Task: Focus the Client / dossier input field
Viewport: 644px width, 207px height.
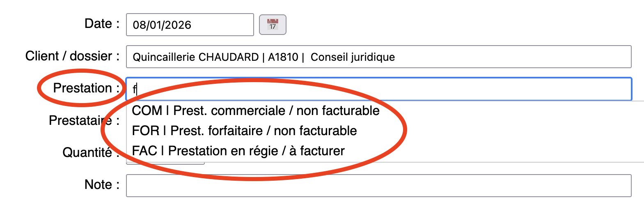Action: 493,57
